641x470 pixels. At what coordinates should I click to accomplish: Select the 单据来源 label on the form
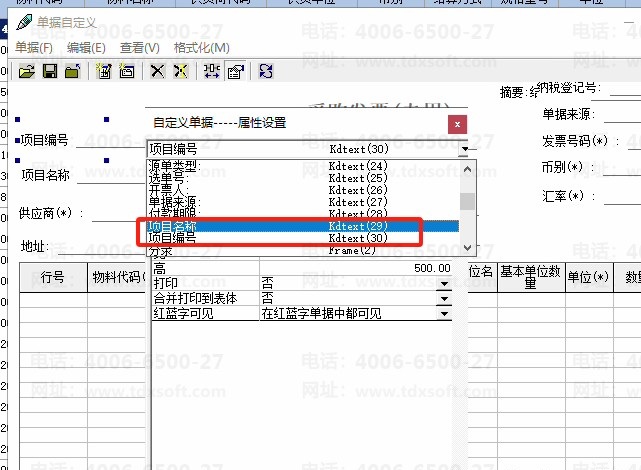pos(569,114)
